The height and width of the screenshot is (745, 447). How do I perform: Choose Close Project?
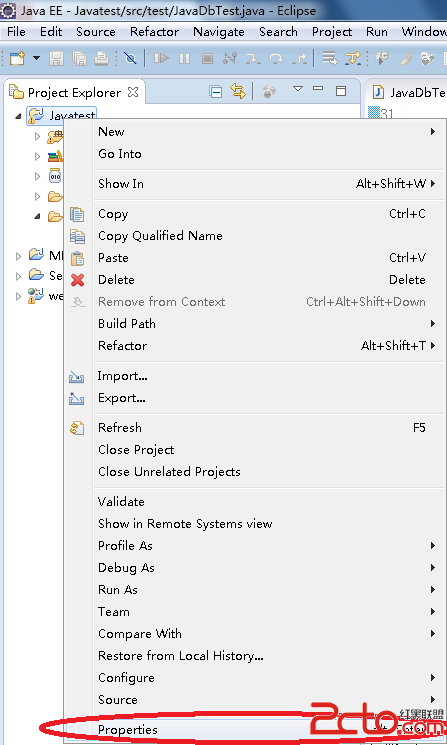pyautogui.click(x=254, y=449)
